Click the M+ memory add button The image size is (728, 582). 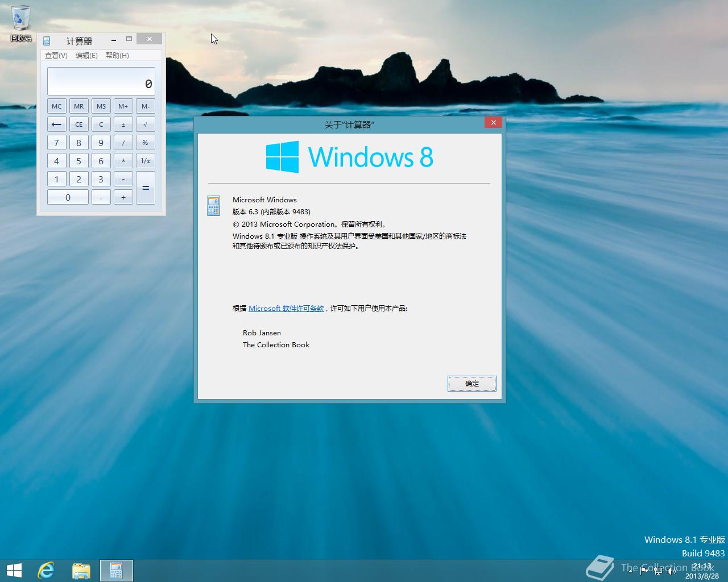(x=123, y=106)
